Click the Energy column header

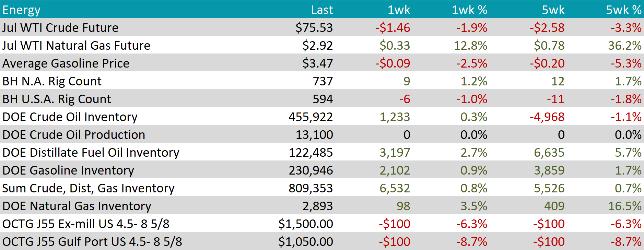[21, 10]
